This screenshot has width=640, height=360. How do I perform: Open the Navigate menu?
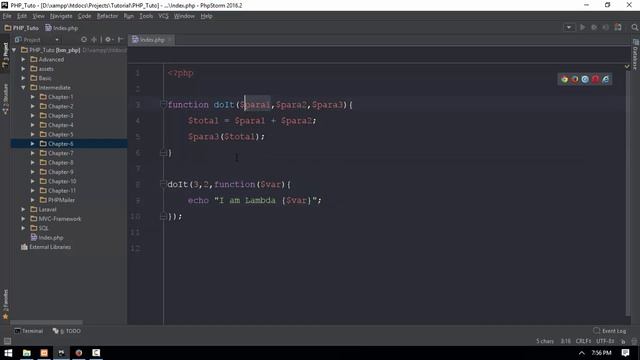click(61, 16)
